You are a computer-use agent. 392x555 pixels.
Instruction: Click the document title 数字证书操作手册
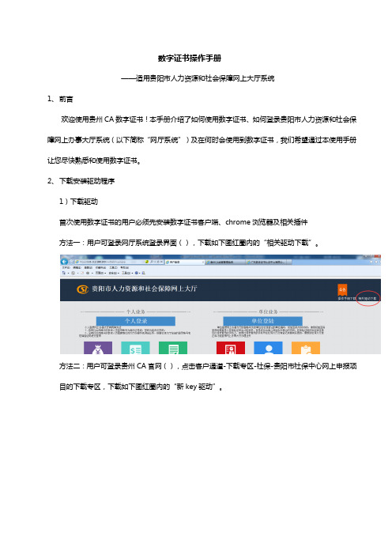[x=190, y=58]
